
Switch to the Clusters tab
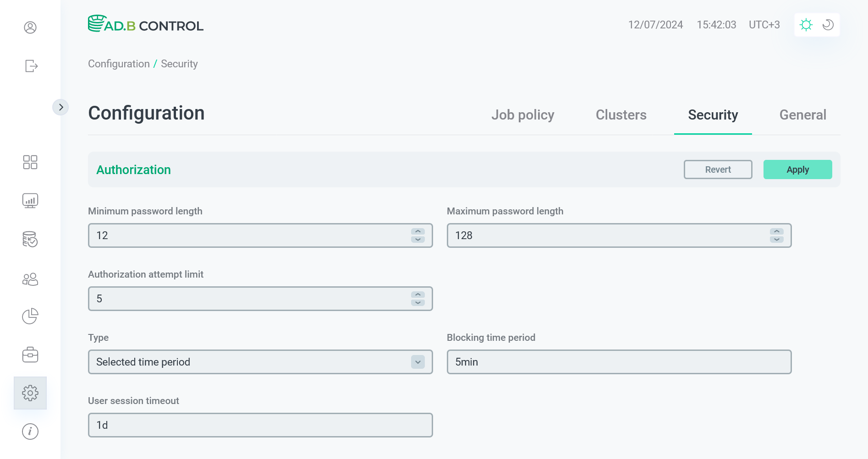click(x=621, y=115)
